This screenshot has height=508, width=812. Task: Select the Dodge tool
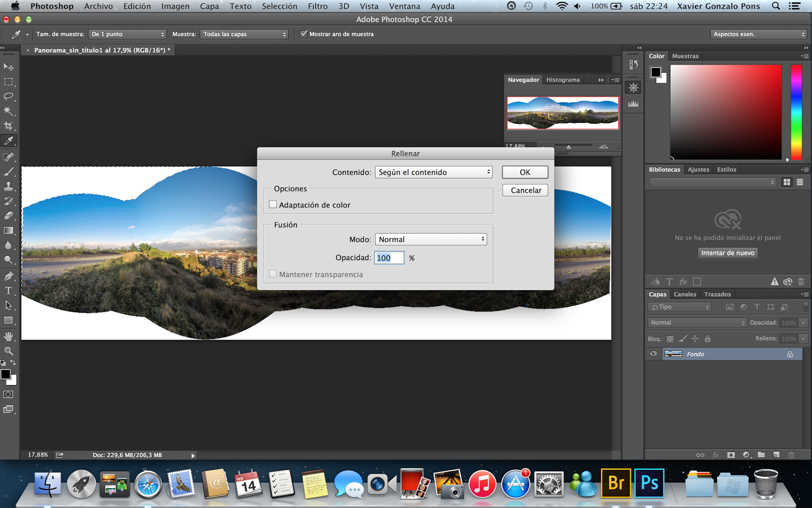[x=9, y=260]
